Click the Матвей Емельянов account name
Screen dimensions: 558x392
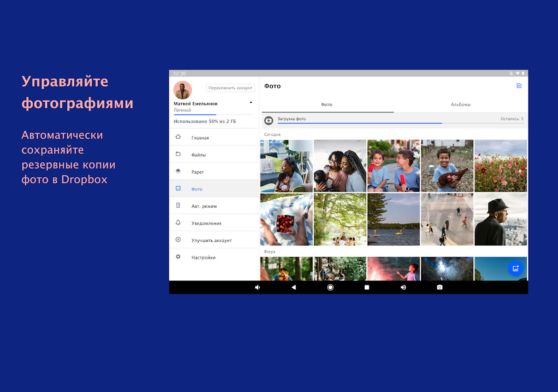[x=196, y=104]
